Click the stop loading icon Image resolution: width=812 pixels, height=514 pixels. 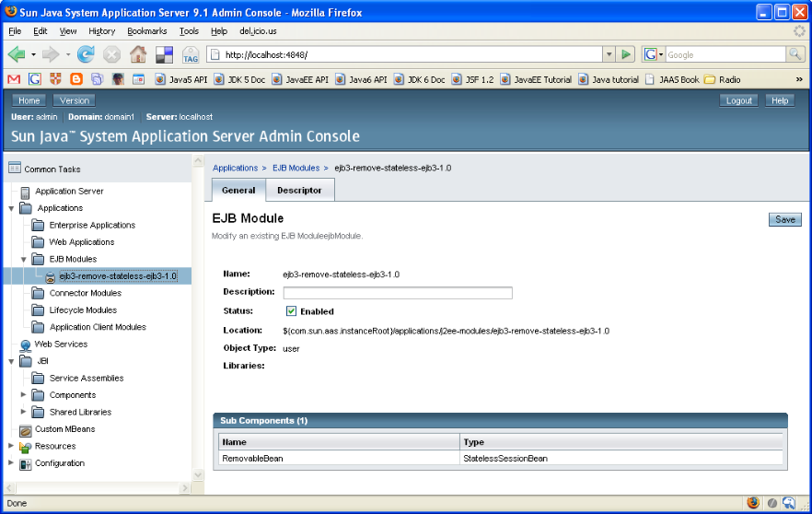tap(112, 53)
